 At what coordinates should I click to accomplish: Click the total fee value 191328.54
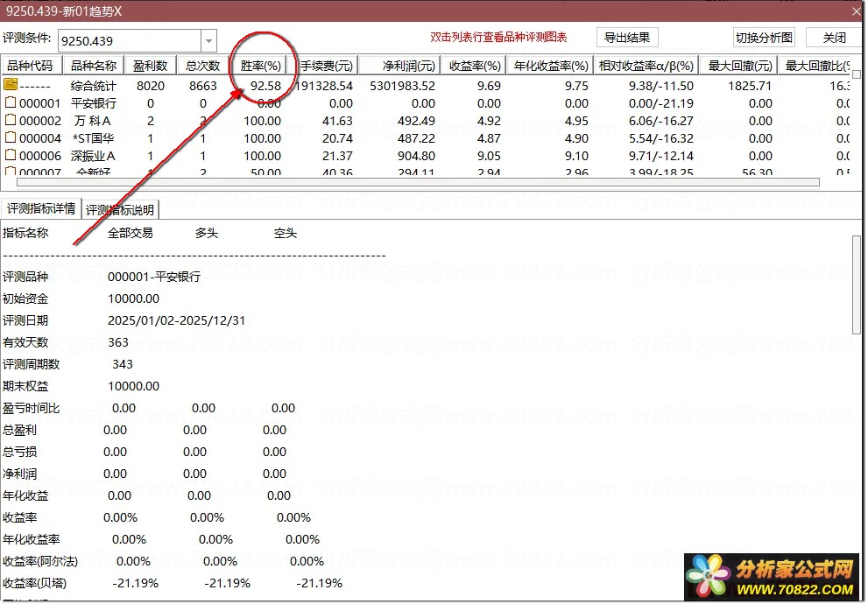point(324,86)
